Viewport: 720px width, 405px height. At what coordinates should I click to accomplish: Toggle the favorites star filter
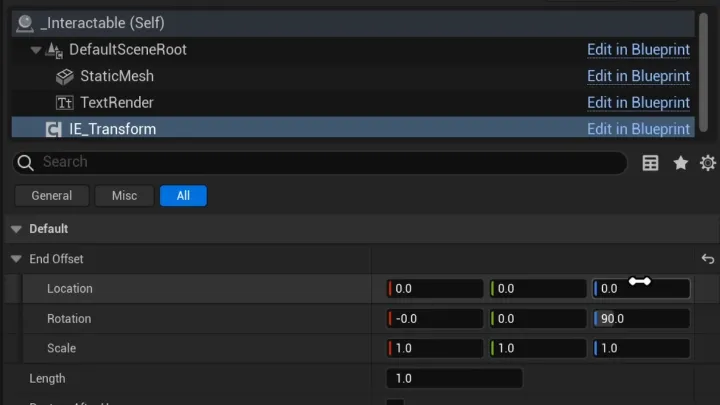(681, 163)
